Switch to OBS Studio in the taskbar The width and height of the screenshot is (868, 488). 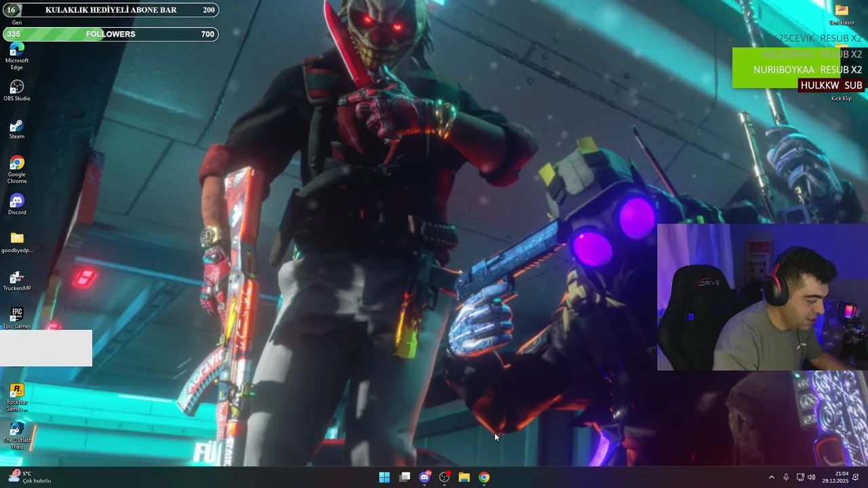444,477
